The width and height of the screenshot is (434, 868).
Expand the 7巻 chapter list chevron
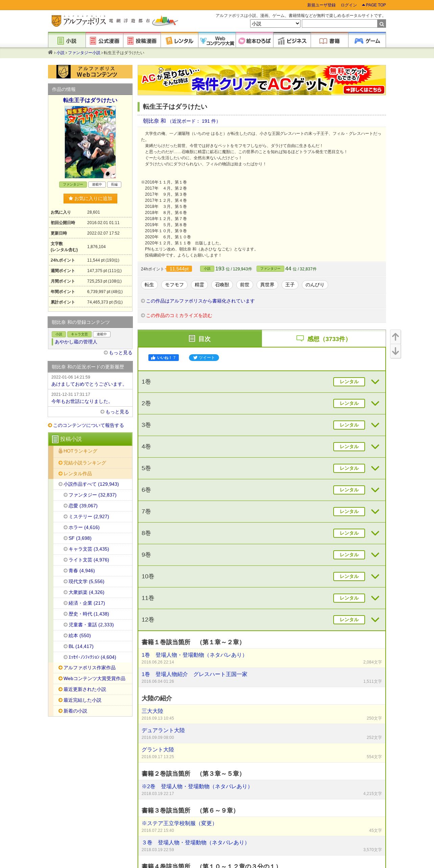[x=375, y=511]
